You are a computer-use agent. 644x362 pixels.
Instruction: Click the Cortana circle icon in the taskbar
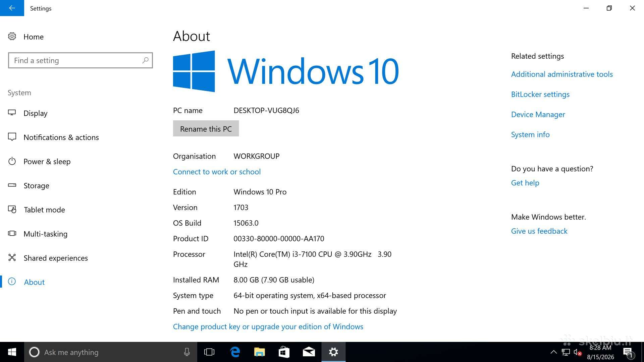[34, 352]
